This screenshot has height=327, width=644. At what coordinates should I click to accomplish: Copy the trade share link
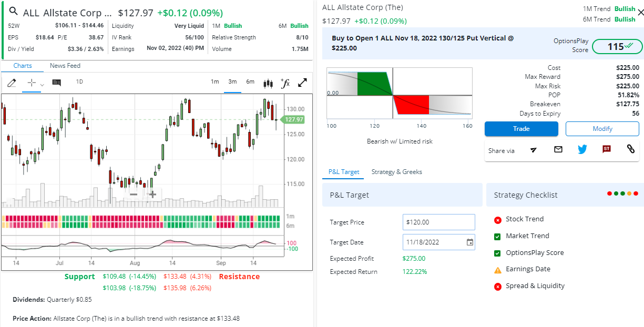pyautogui.click(x=631, y=149)
